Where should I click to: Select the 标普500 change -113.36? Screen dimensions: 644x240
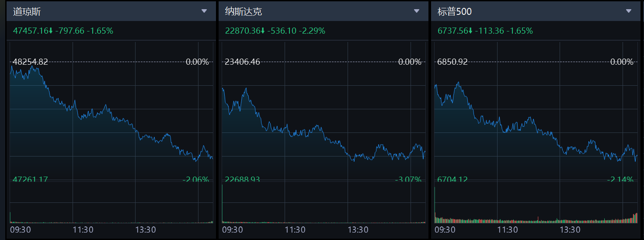click(489, 31)
